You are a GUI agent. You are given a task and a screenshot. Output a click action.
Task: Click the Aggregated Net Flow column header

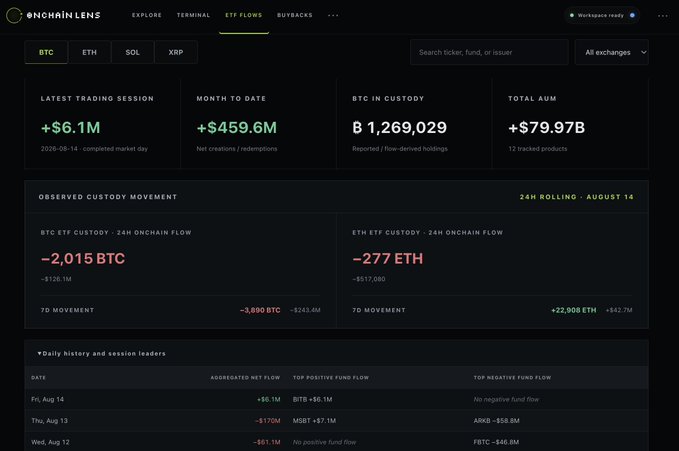(246, 378)
